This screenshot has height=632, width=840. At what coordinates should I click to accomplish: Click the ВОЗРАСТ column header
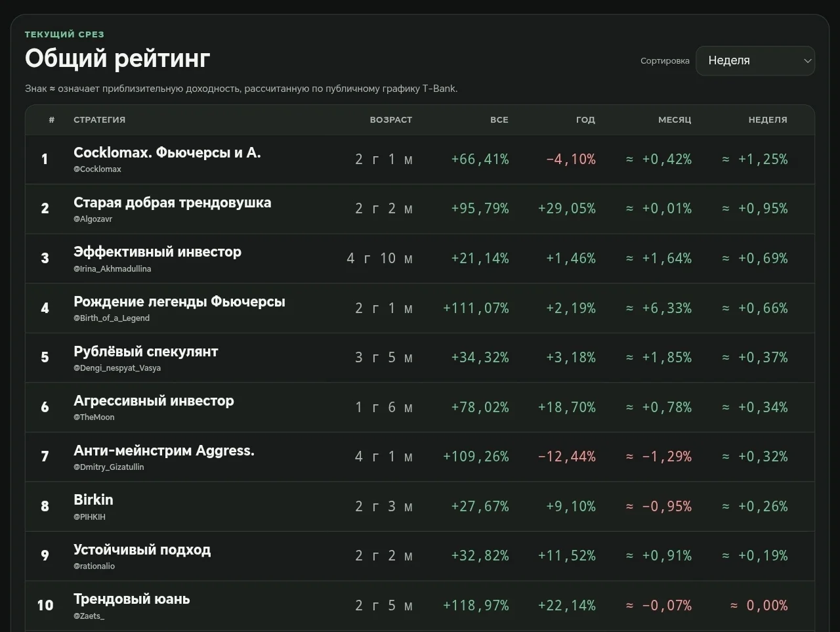click(x=391, y=119)
